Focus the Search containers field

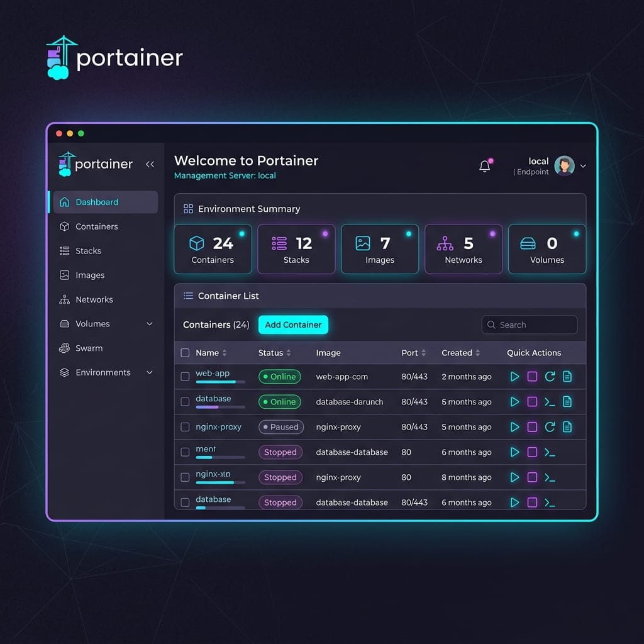pyautogui.click(x=530, y=325)
